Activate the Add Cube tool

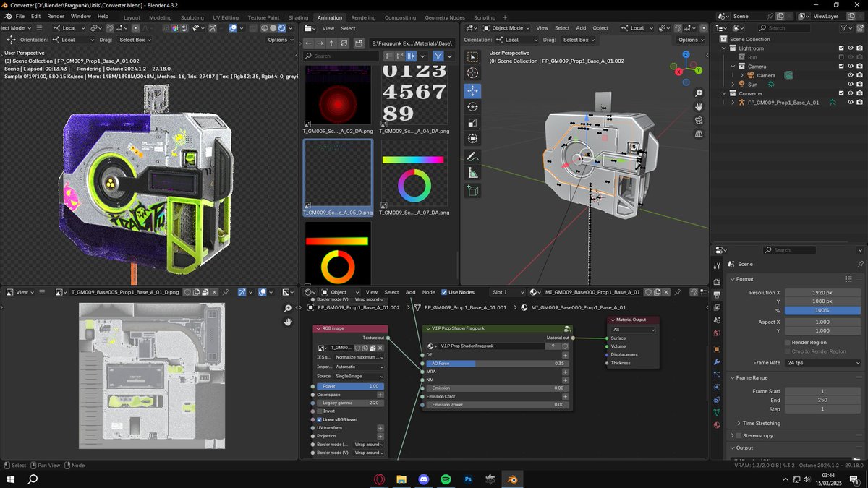click(472, 191)
